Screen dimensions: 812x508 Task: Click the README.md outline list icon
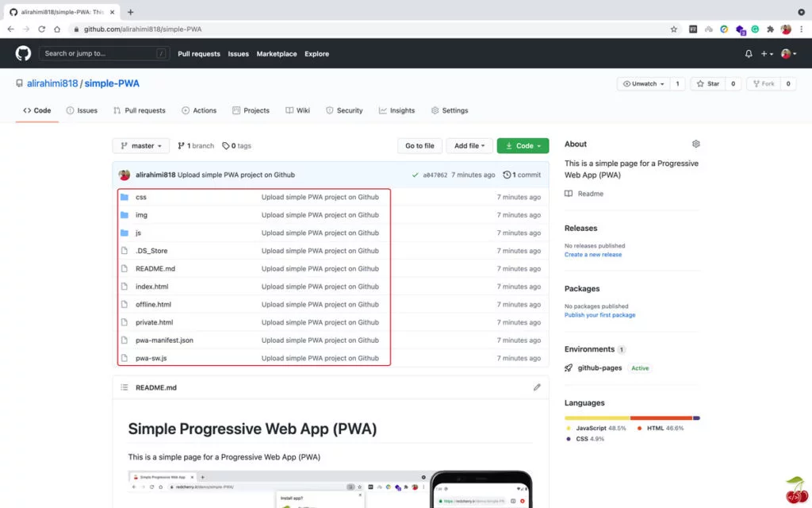click(124, 387)
